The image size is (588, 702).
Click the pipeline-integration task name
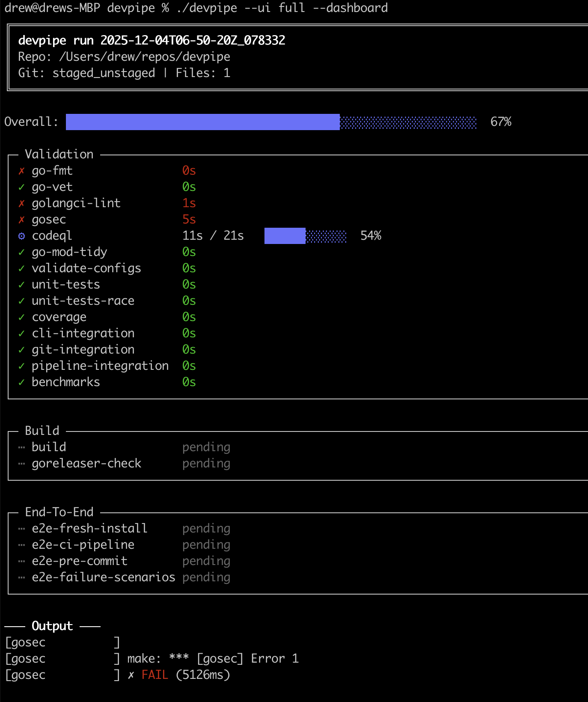100,366
